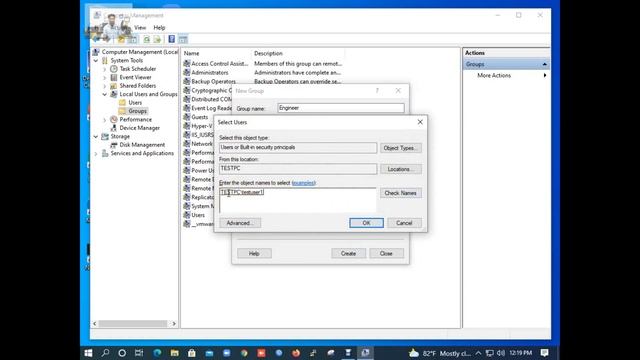This screenshot has width=640, height=360.
Task: Expand the Event Viewer node
Action: click(x=104, y=78)
